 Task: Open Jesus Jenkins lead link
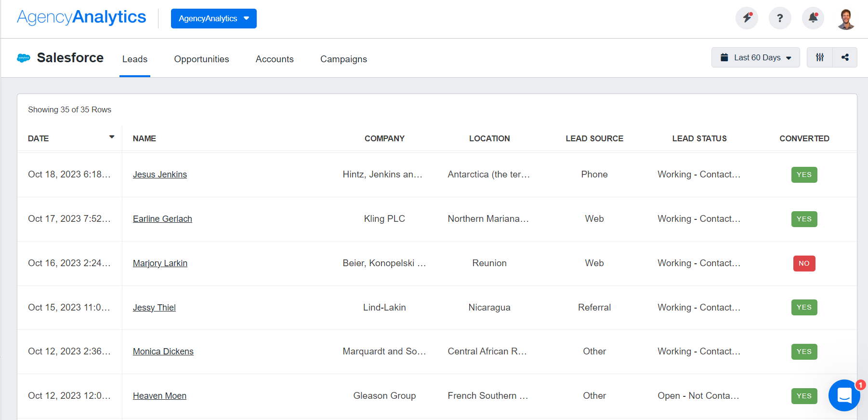coord(160,175)
